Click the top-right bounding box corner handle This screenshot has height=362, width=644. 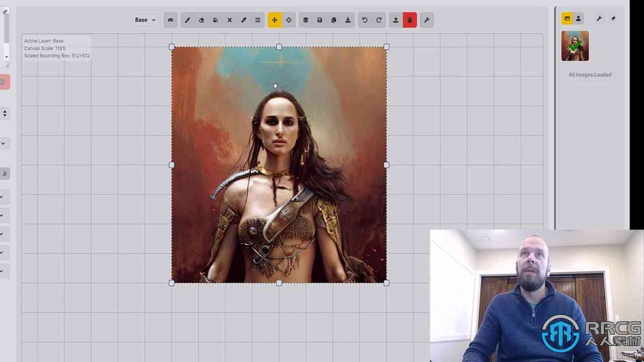386,47
